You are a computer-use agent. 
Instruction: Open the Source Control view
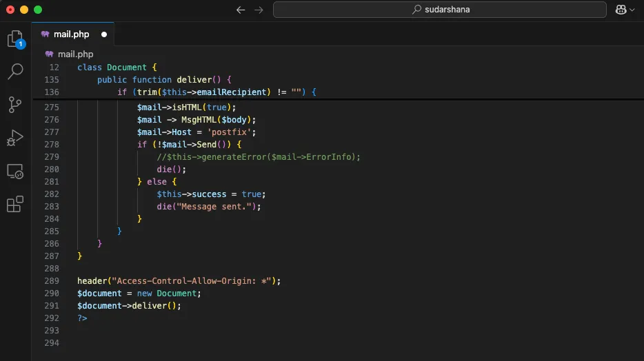point(15,105)
